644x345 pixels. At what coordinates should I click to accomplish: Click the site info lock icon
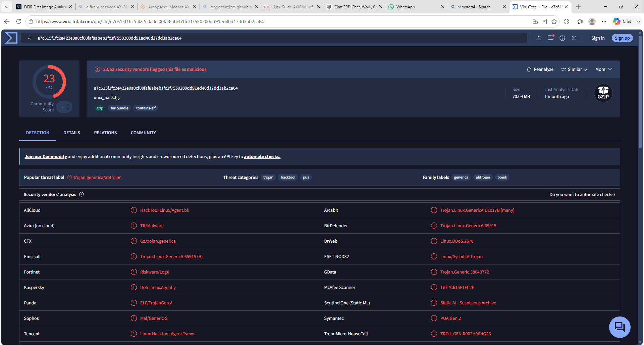click(x=31, y=21)
